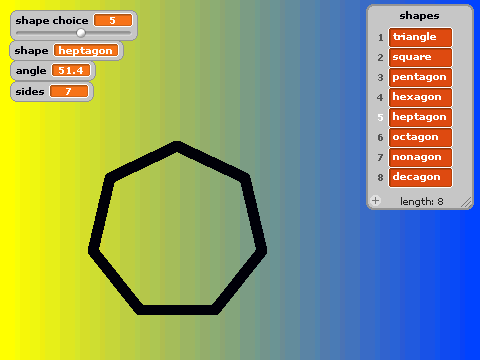Click the shapes list title
The height and width of the screenshot is (360, 480).
(419, 16)
